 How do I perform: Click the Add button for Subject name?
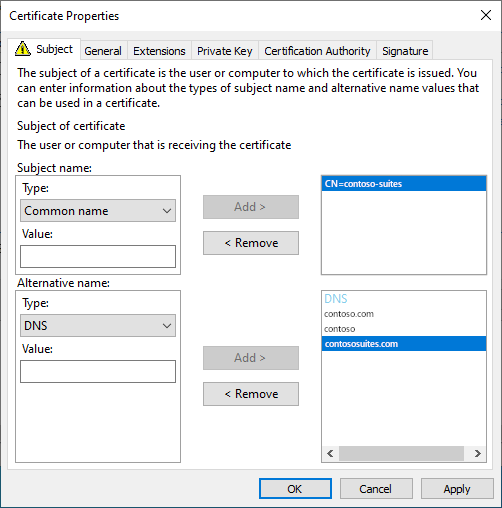pos(251,207)
